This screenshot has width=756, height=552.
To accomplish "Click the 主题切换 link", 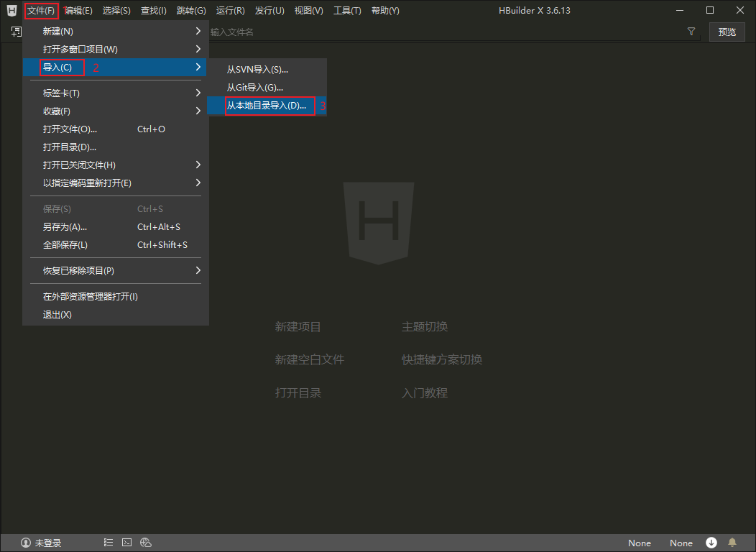I will tap(424, 326).
